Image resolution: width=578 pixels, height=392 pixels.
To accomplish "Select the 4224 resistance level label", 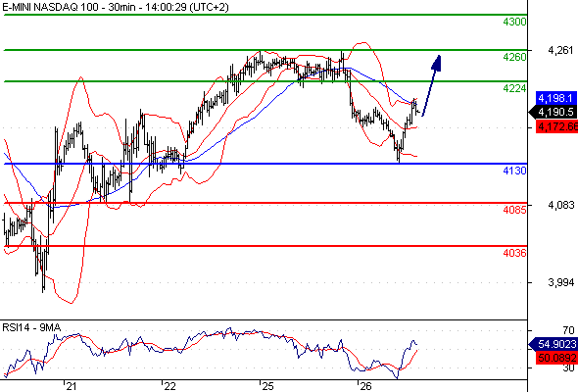I will tap(514, 88).
